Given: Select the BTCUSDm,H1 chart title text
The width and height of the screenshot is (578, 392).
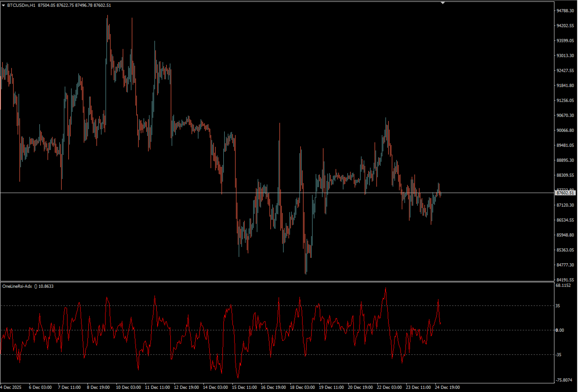Looking at the screenshot, I should pyautogui.click(x=21, y=5).
